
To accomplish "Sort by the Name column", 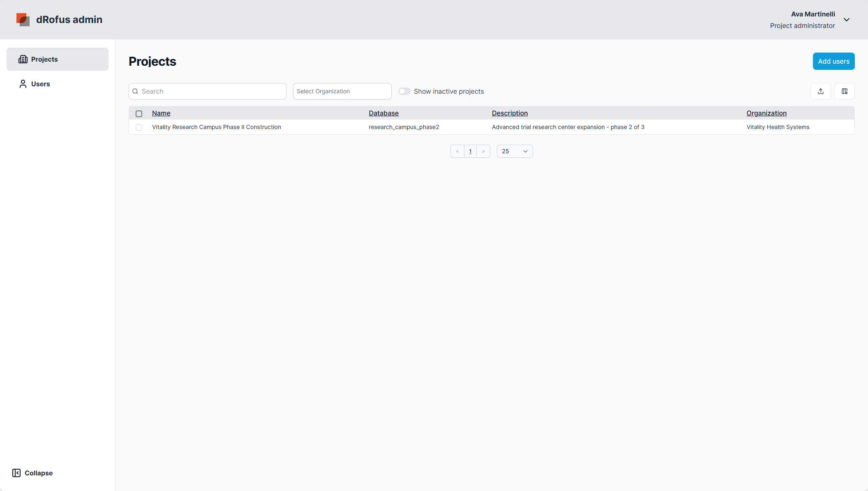I will [161, 113].
